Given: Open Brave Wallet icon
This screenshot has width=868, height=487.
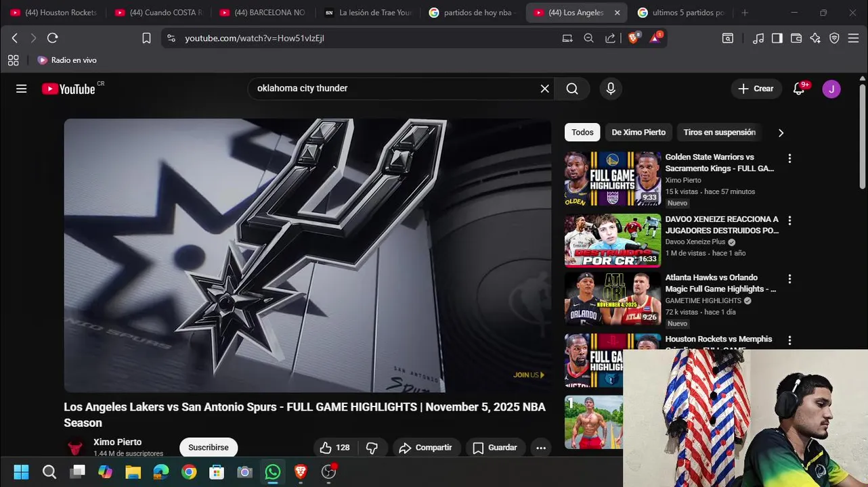Looking at the screenshot, I should (796, 39).
